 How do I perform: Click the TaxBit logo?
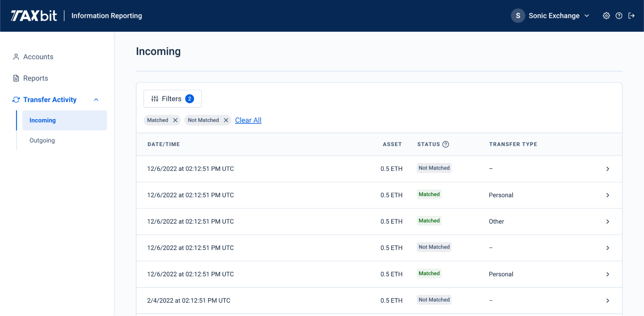34,16
